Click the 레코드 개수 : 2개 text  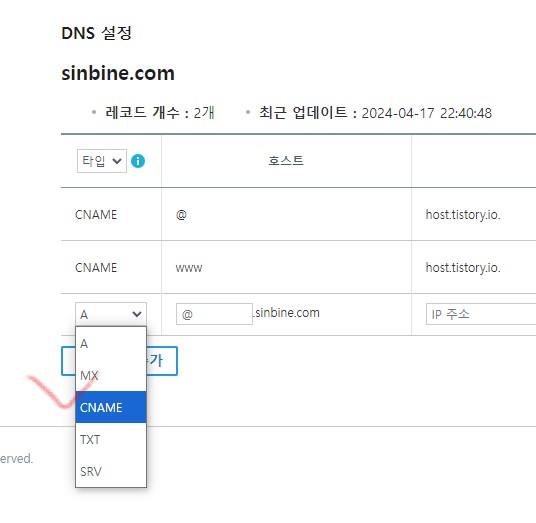tap(160, 112)
